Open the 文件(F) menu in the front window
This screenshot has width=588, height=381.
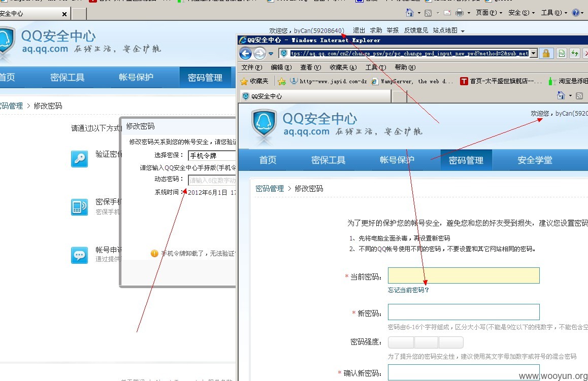(x=252, y=67)
